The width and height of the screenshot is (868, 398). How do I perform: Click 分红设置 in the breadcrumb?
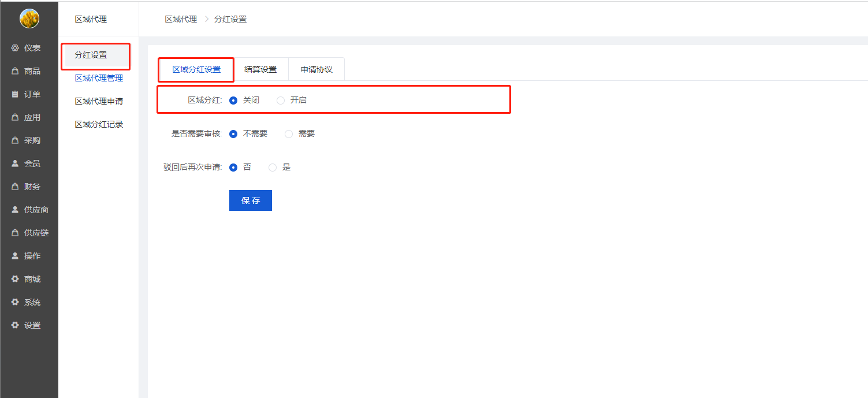pos(230,19)
